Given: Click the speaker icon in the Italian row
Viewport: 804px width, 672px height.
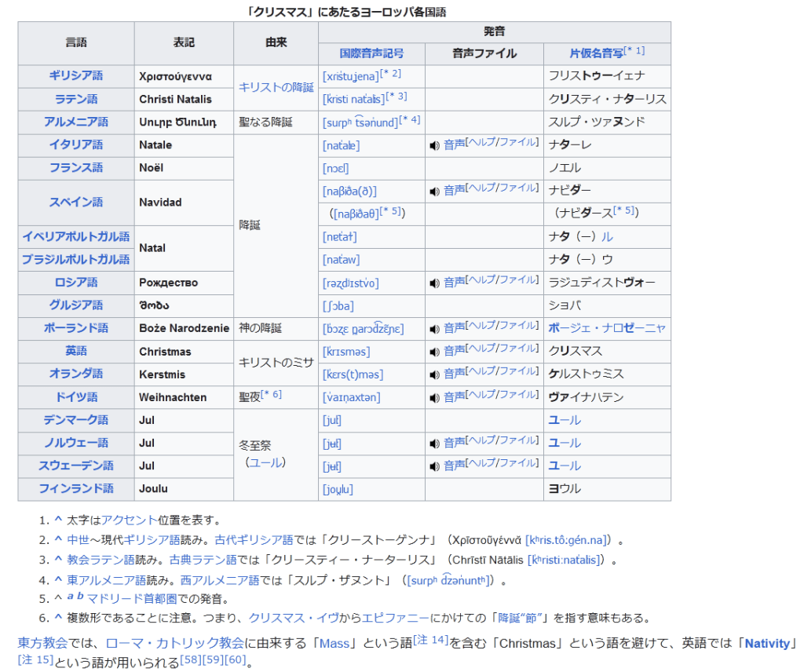Looking at the screenshot, I should tap(434, 145).
